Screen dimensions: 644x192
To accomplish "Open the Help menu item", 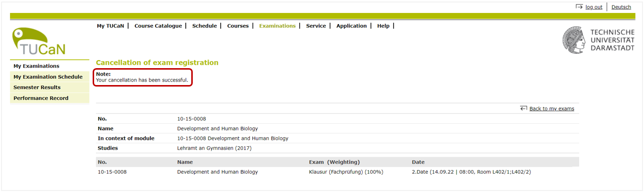I will pos(383,26).
